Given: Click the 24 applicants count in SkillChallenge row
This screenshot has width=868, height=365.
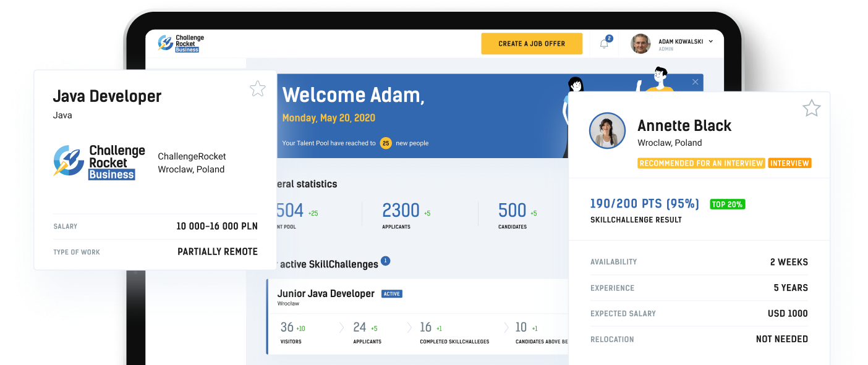Looking at the screenshot, I should (360, 327).
